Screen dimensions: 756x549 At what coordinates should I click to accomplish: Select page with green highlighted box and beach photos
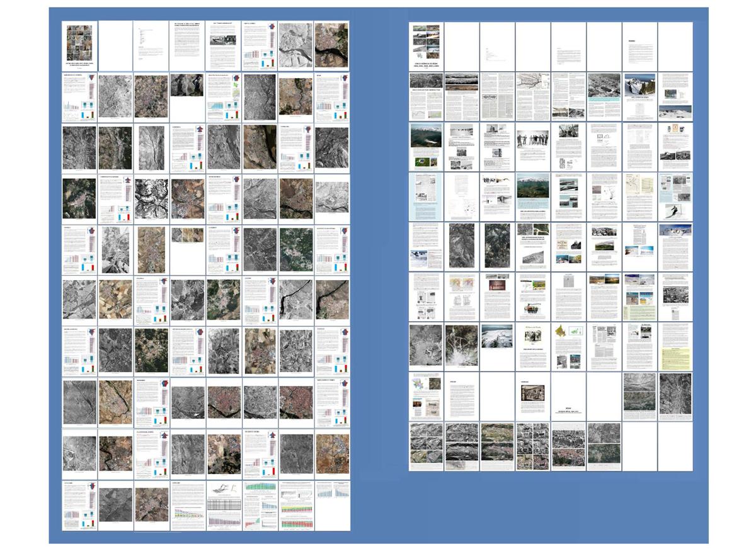(639, 296)
